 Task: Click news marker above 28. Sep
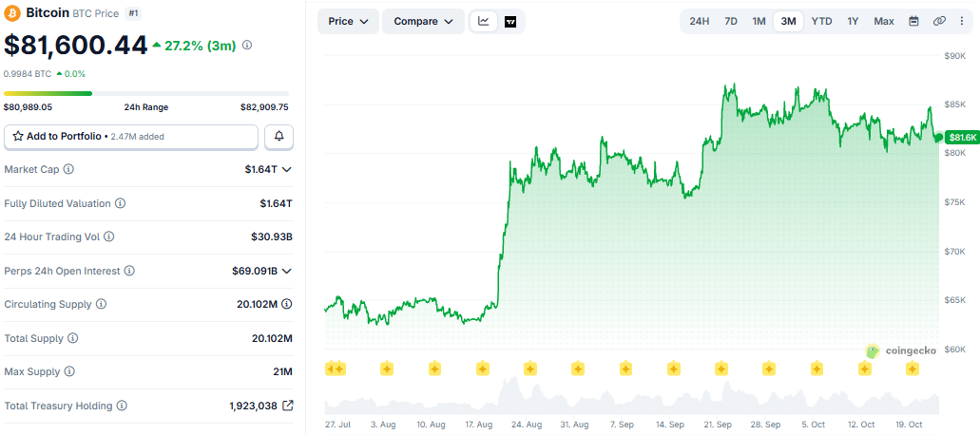(769, 369)
